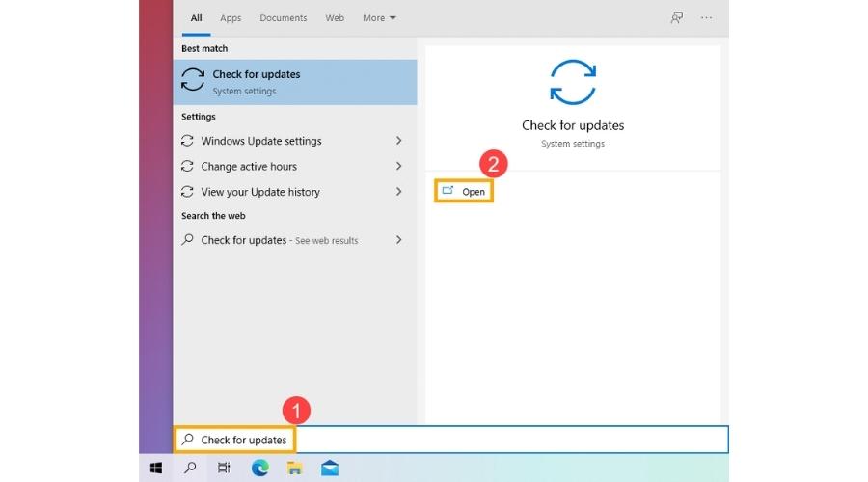Open Check for updates web results
The width and height of the screenshot is (868, 482).
point(295,240)
